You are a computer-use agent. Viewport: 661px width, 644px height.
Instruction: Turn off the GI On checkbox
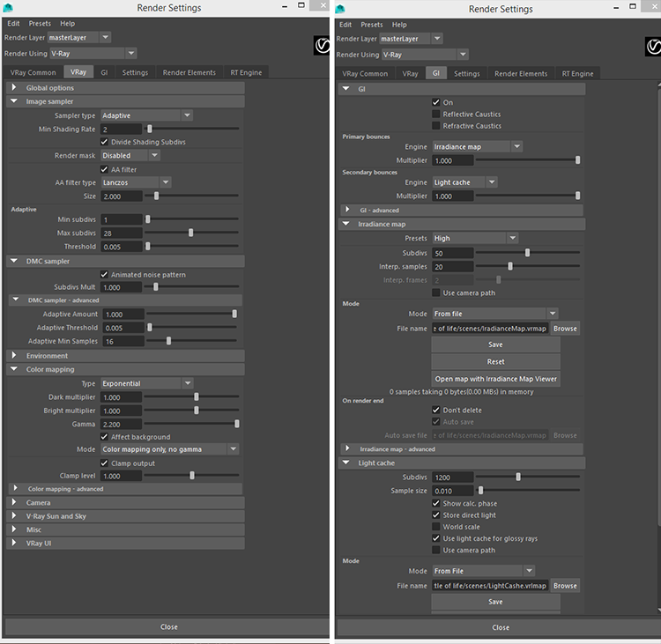pos(436,102)
